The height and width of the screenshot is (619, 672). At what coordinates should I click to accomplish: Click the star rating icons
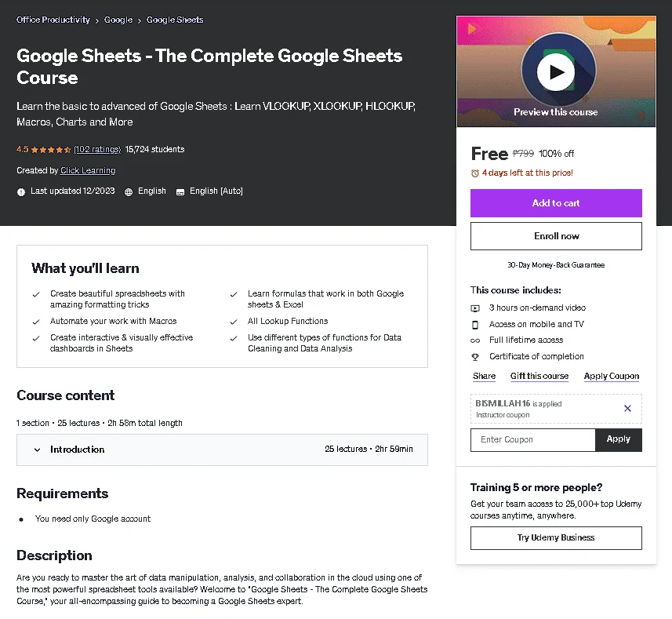point(50,150)
